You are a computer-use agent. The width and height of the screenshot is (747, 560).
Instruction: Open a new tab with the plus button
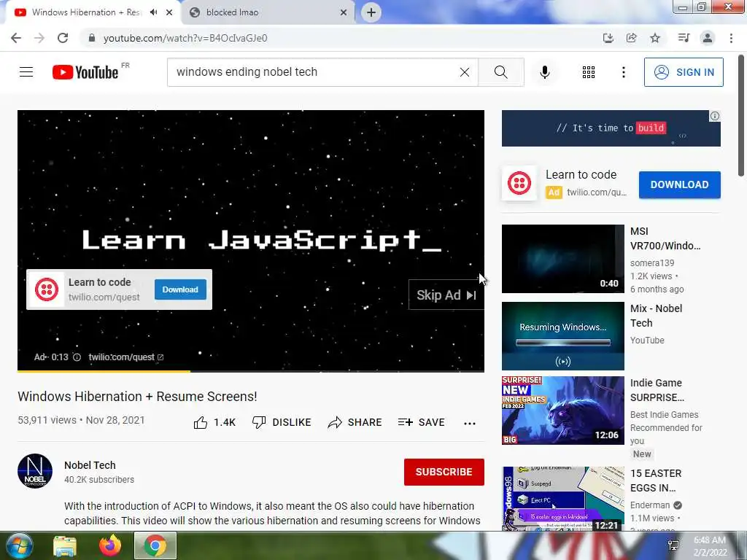pyautogui.click(x=371, y=12)
